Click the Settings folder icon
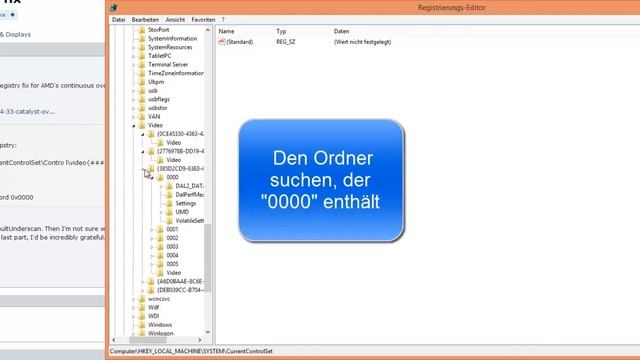640x360 pixels. pyautogui.click(x=169, y=203)
